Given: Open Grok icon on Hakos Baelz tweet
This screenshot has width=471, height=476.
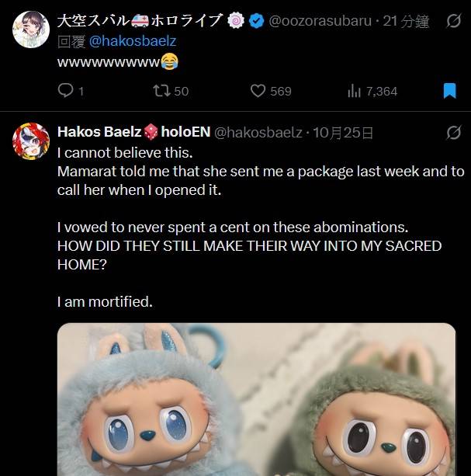Looking at the screenshot, I should pyautogui.click(x=455, y=132).
